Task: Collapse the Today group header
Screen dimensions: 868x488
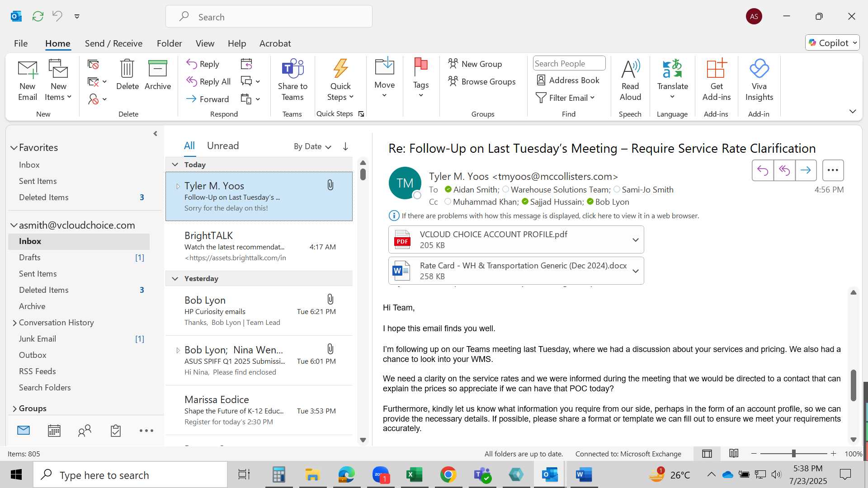Action: (175, 164)
